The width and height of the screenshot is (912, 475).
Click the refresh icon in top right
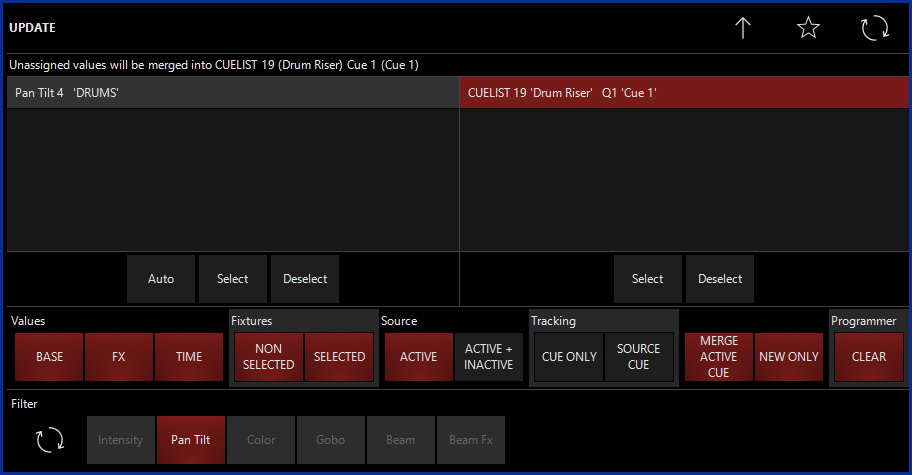pos(875,28)
